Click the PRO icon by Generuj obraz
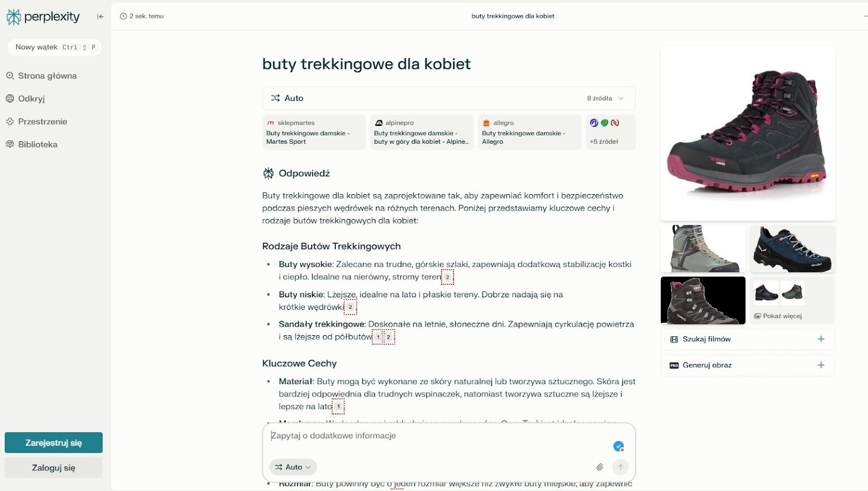This screenshot has height=491, width=868. click(x=674, y=365)
